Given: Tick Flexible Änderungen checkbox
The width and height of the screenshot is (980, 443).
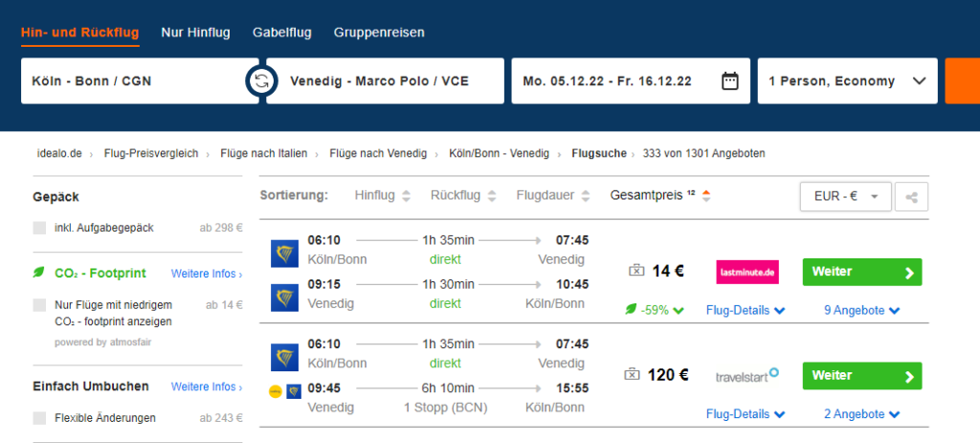Looking at the screenshot, I should point(39,418).
